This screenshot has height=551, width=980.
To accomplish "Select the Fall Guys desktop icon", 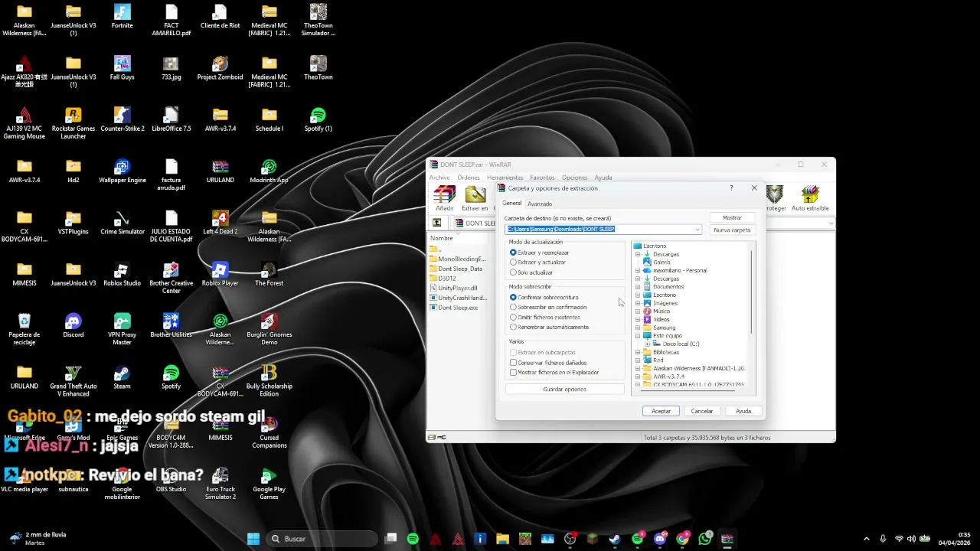I will tap(122, 68).
